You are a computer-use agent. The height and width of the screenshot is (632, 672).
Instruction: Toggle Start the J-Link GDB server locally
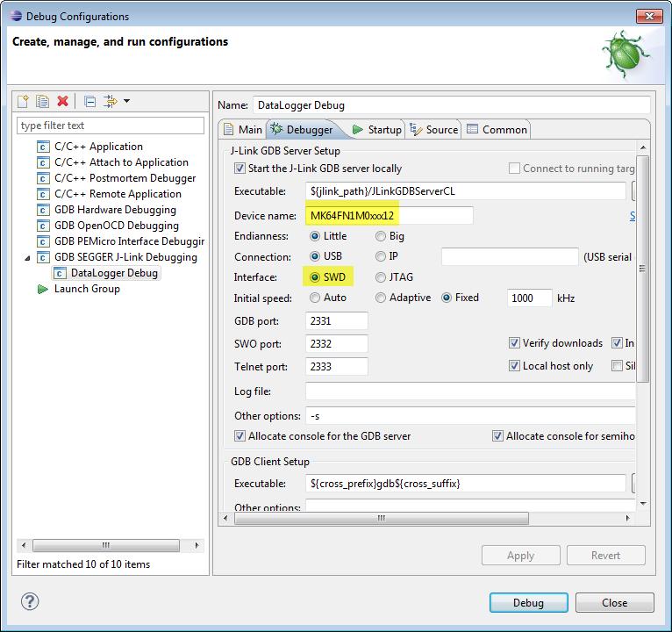240,169
